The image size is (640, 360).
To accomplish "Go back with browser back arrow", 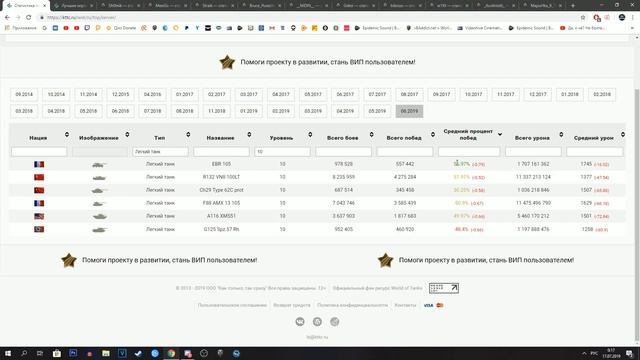I will pyautogui.click(x=7, y=18).
